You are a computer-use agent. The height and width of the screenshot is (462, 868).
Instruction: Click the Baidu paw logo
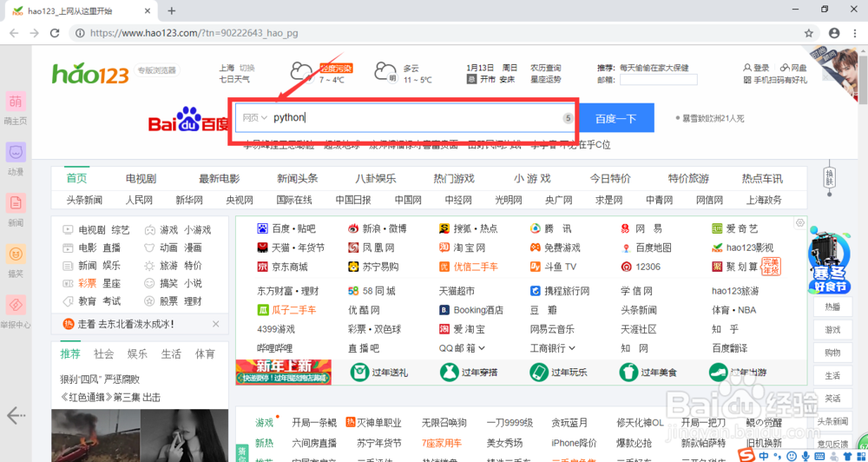188,118
